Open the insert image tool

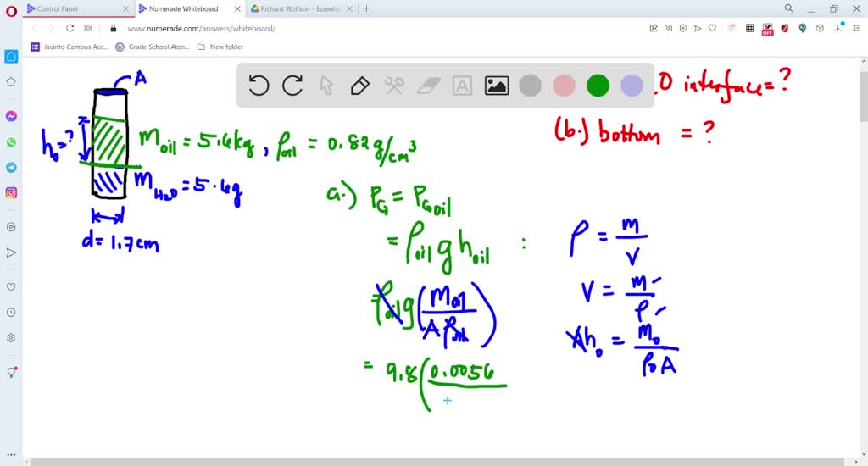[x=497, y=86]
